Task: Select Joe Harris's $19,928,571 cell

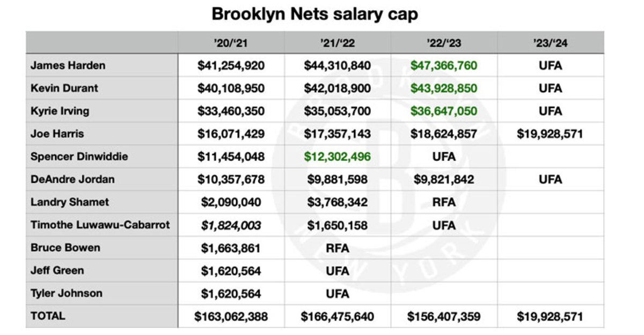Action: tap(550, 133)
